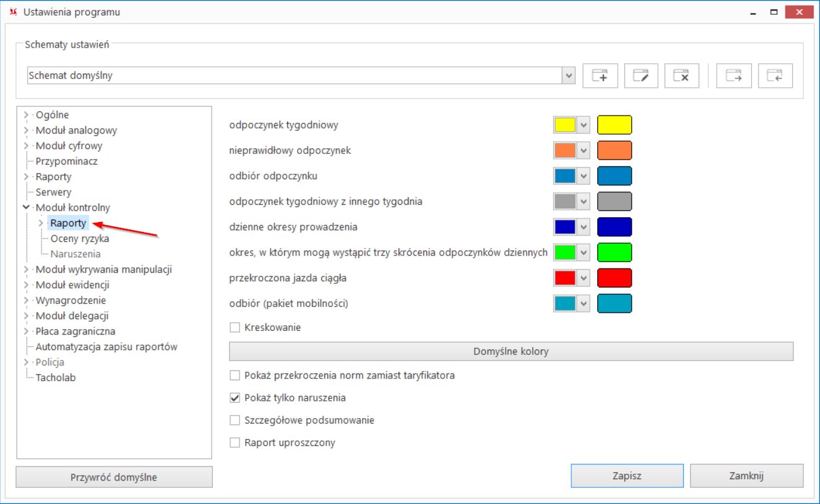Click the large dark blue dzienne okresy swatch

click(614, 227)
